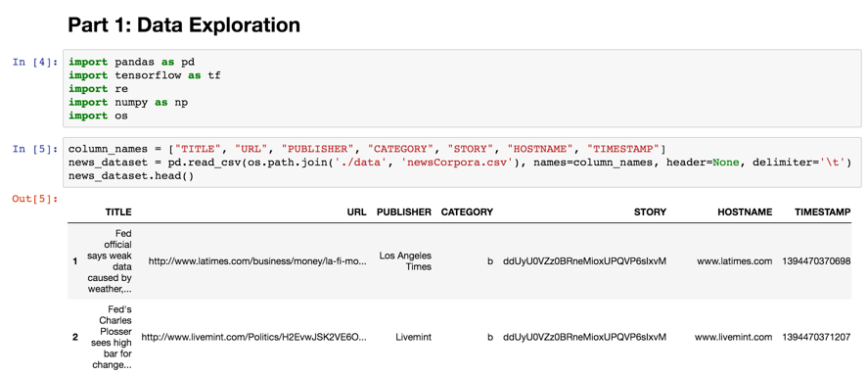Click the In [4] prompt label

pos(35,62)
